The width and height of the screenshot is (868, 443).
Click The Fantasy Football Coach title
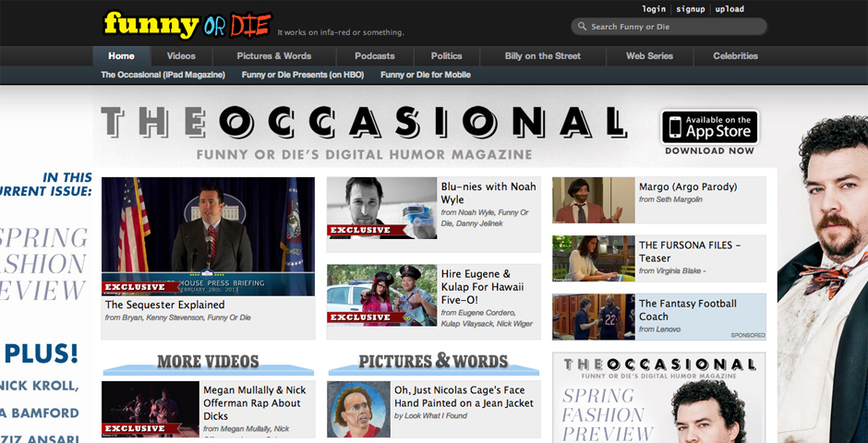688,310
